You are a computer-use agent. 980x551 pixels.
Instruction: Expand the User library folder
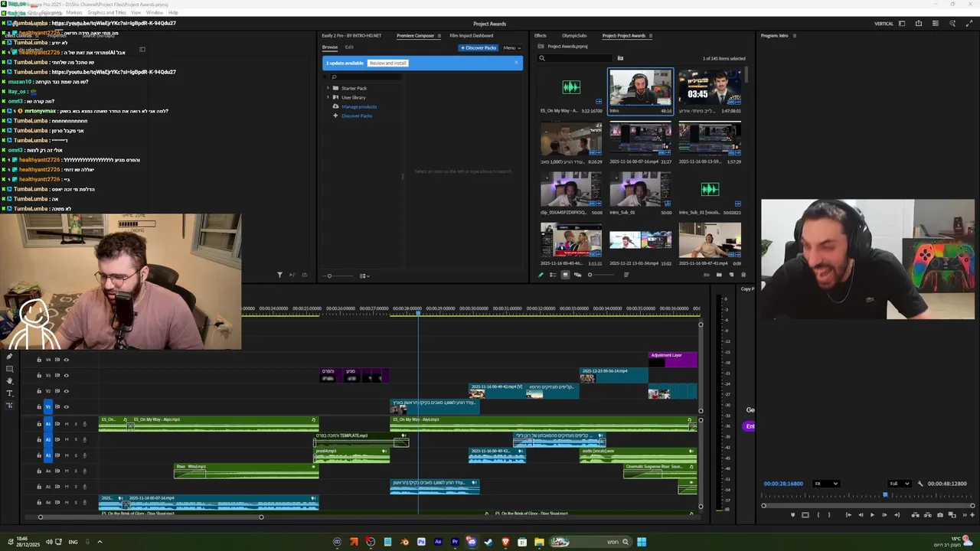coord(328,97)
